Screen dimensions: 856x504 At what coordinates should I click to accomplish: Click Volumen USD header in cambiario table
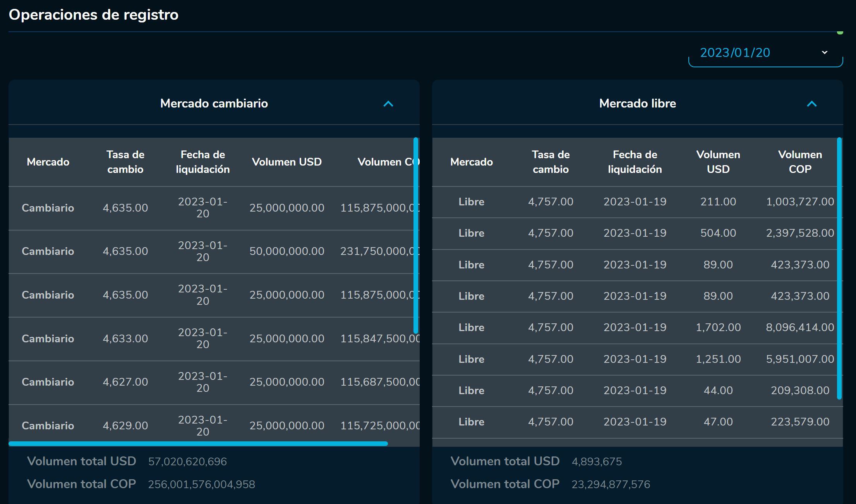pyautogui.click(x=286, y=162)
